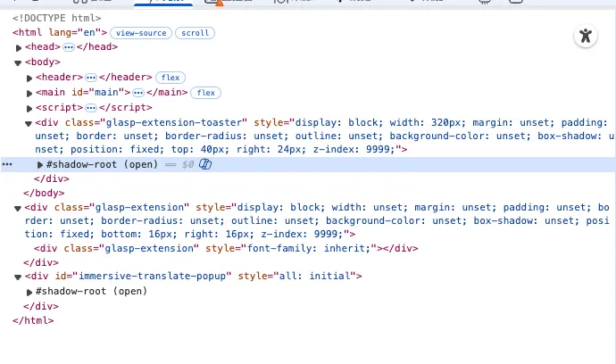
Task: Select the </body> closing tag
Action: [44, 194]
